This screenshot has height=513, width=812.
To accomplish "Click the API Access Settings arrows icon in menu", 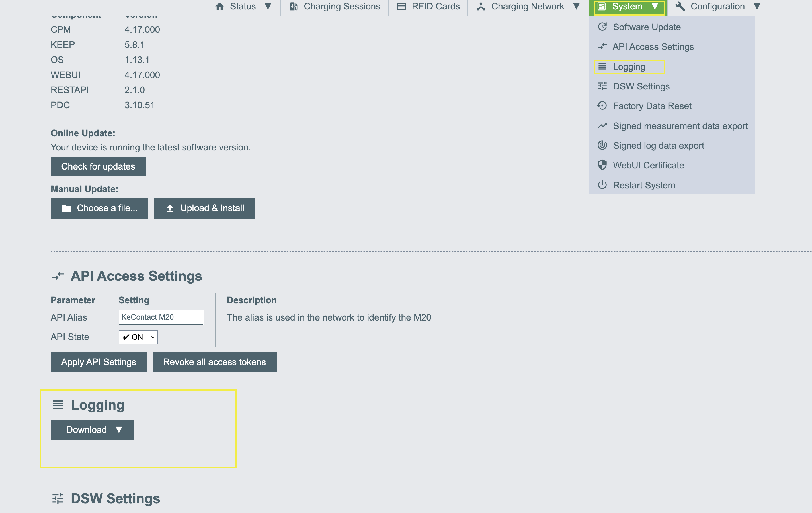I will coord(602,46).
